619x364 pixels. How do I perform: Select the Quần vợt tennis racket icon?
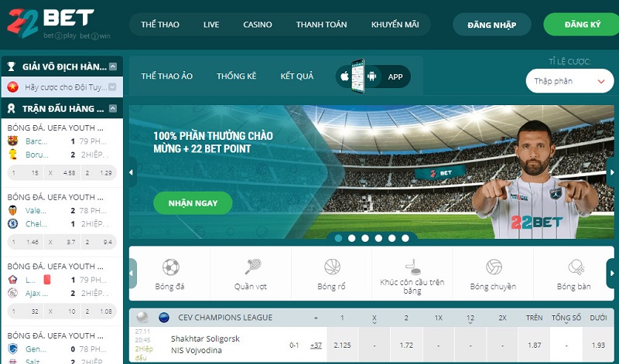[x=253, y=267]
